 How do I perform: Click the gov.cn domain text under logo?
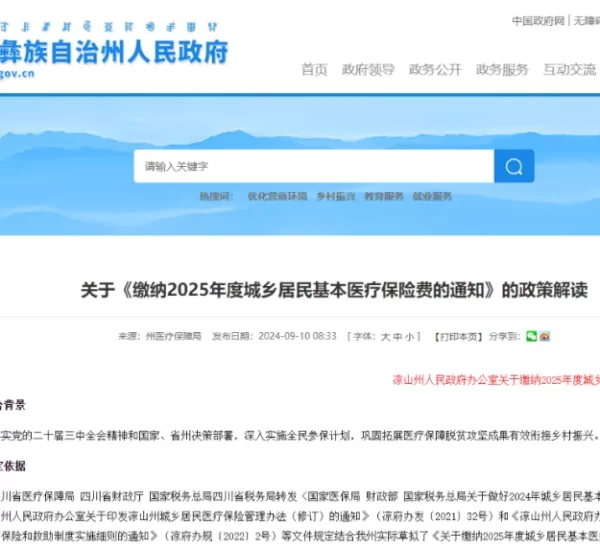(x=17, y=73)
